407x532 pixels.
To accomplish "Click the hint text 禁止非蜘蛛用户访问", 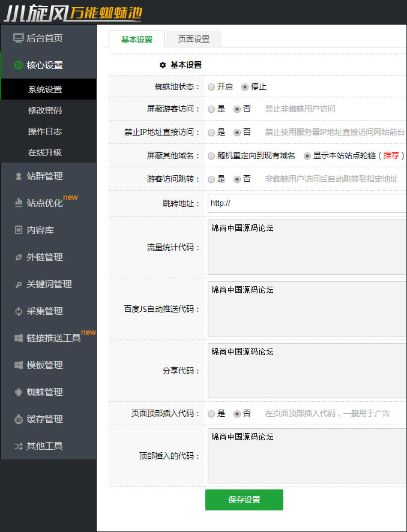I will 300,109.
